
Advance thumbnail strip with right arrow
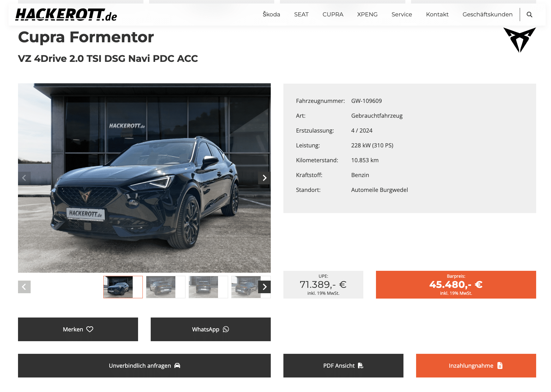click(264, 287)
